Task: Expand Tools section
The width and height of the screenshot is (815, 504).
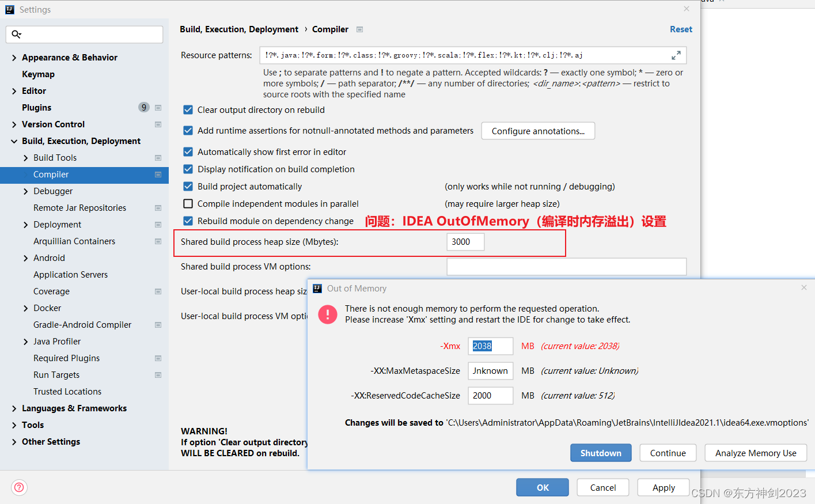Action: 14,425
